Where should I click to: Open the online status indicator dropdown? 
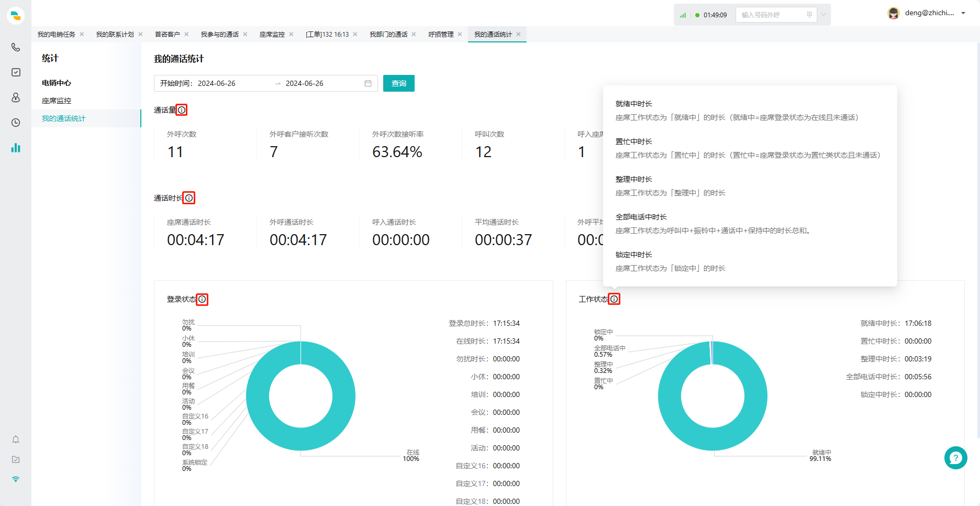coord(697,15)
